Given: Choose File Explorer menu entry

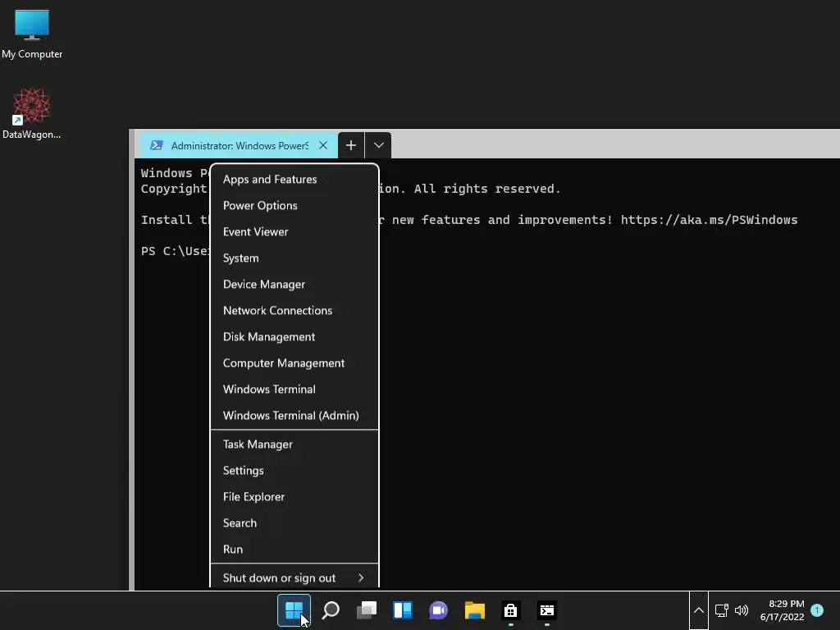Looking at the screenshot, I should (294, 497).
